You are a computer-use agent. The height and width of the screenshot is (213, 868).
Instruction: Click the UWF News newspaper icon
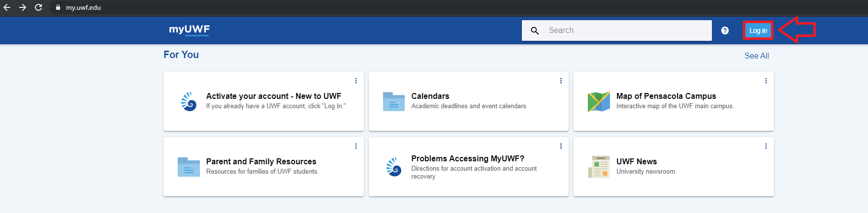[599, 167]
